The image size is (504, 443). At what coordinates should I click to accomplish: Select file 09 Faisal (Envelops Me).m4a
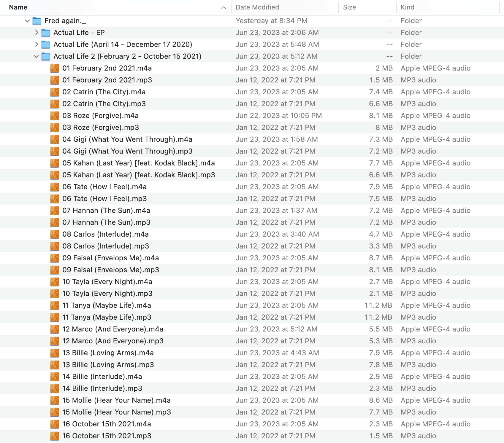(110, 258)
